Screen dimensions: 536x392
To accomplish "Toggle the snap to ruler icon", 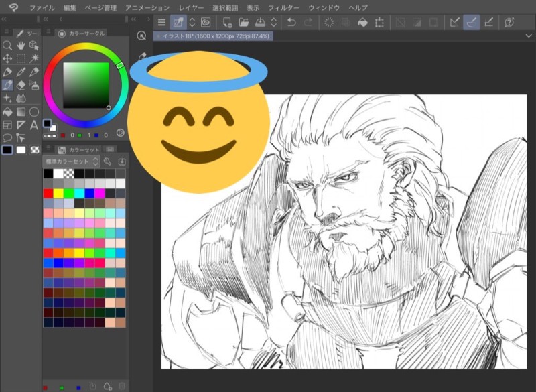I will coord(455,23).
